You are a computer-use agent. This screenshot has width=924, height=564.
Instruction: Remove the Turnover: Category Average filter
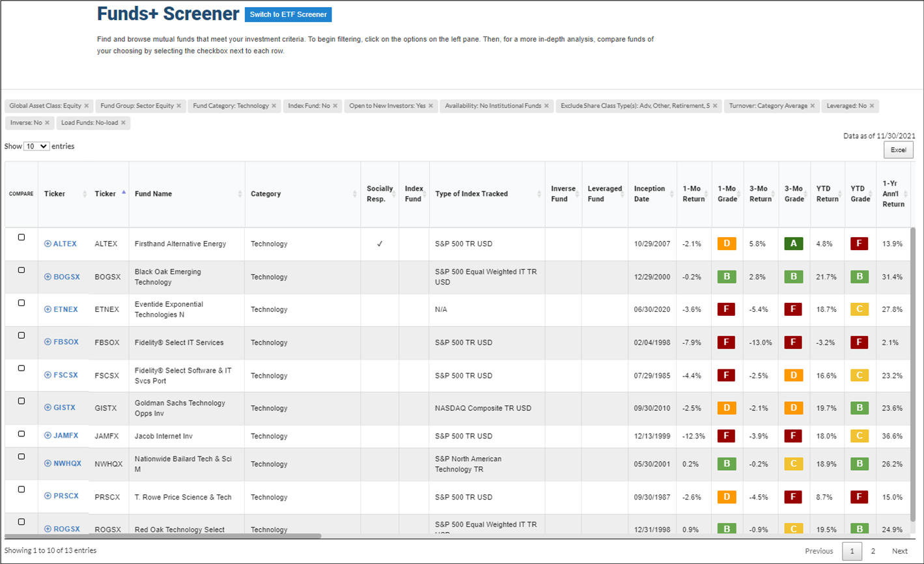813,106
